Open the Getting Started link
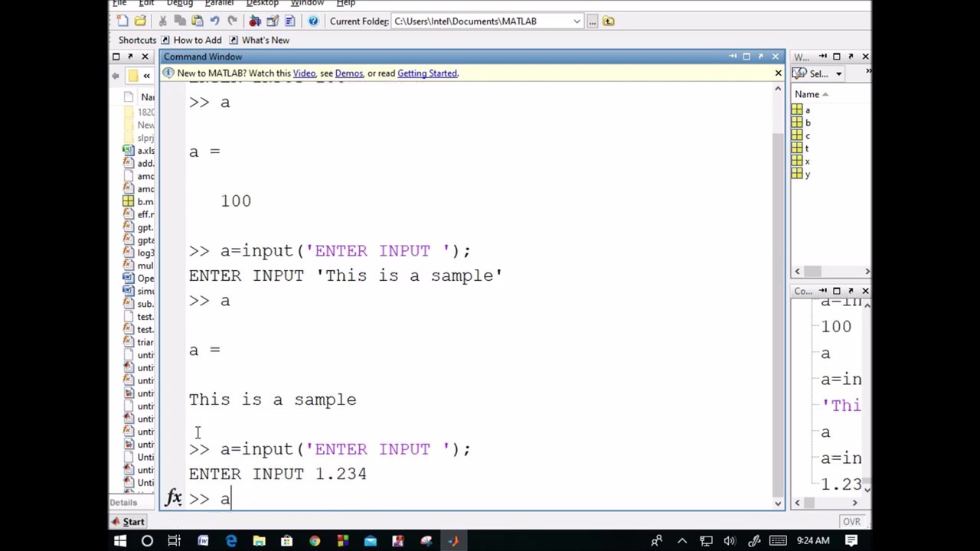This screenshot has width=980, height=551. coord(427,73)
